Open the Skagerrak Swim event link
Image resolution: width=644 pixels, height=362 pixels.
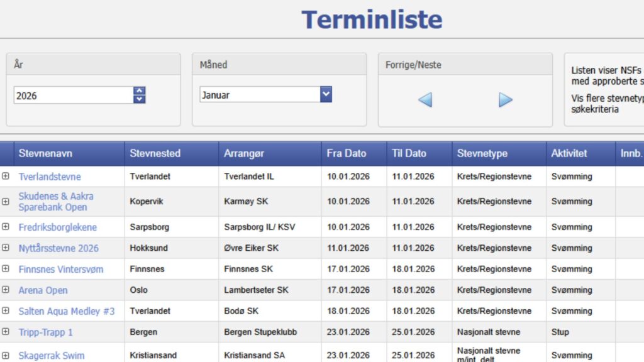pyautogui.click(x=51, y=356)
